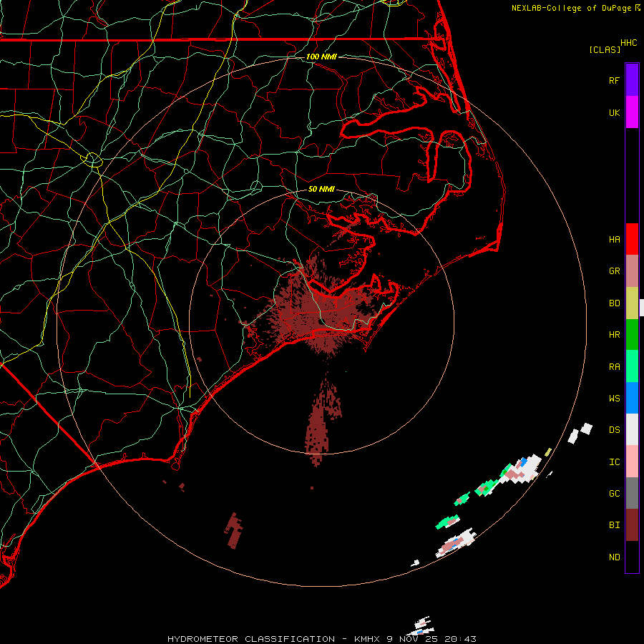Click the HHC product label
The height and width of the screenshot is (644, 644).
[x=628, y=43]
